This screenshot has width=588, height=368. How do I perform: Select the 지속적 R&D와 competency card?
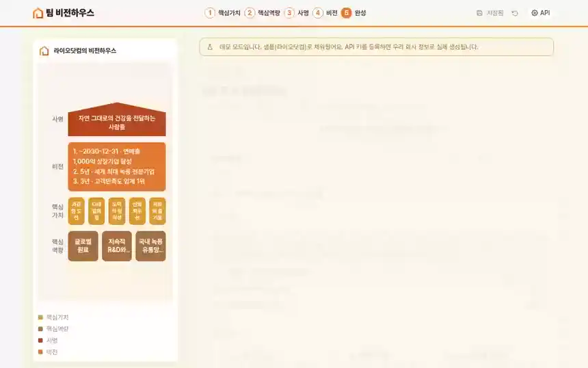tap(117, 246)
